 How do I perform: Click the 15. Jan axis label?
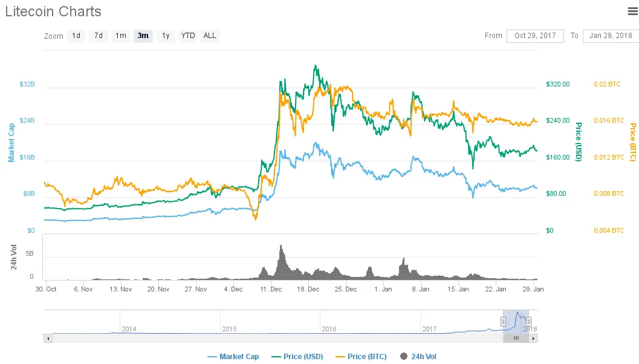[x=458, y=289]
